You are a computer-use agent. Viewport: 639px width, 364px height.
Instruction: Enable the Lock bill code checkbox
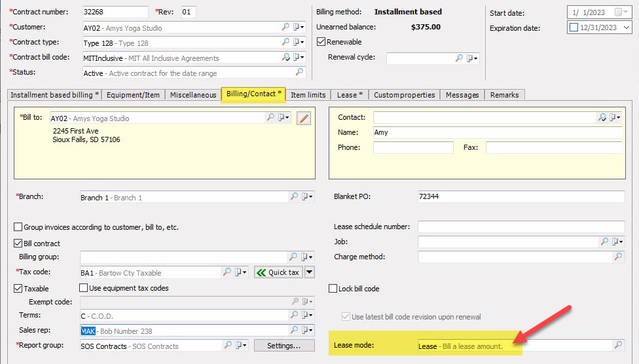[333, 289]
